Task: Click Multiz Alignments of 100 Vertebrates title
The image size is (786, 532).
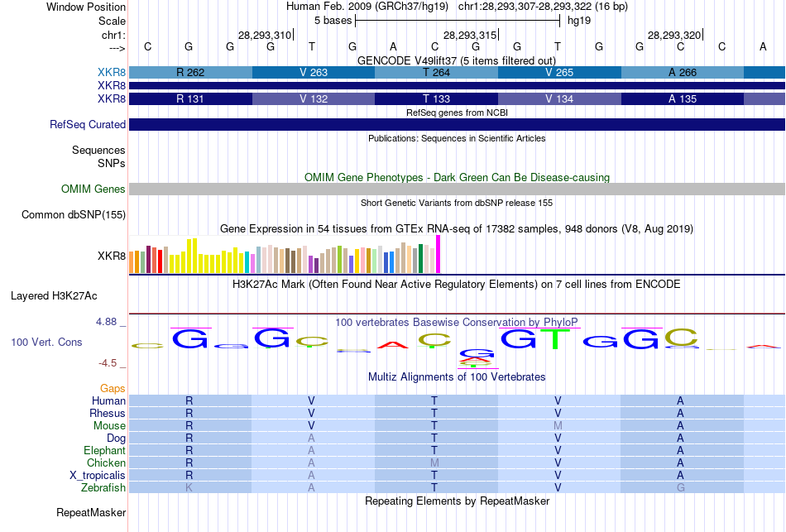Action: [457, 376]
